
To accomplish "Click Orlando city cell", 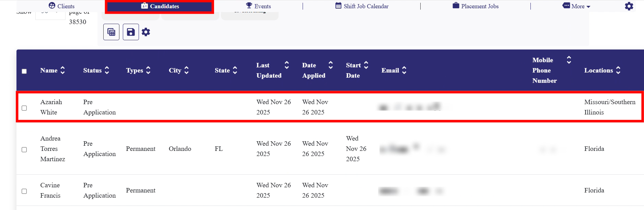I will tap(180, 149).
